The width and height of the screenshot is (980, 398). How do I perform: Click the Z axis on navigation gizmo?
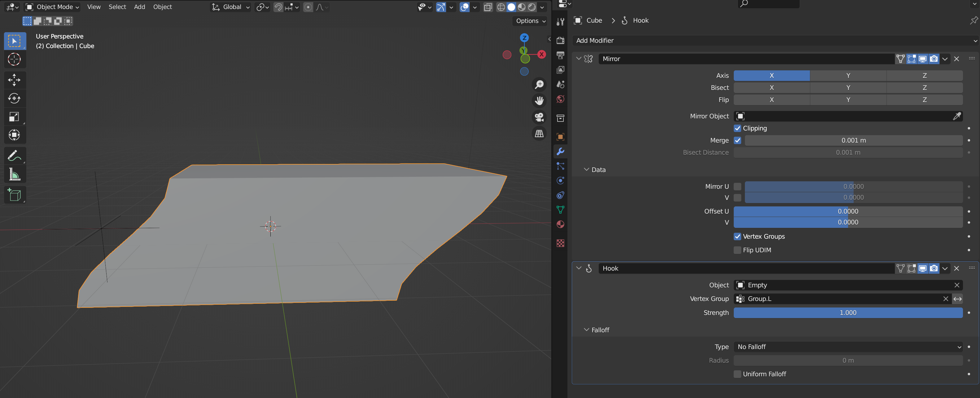click(x=524, y=38)
